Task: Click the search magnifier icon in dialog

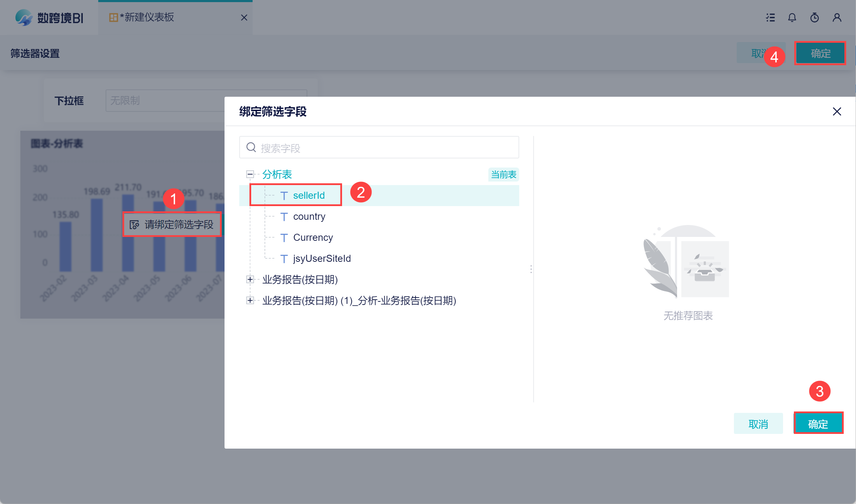Action: coord(251,148)
